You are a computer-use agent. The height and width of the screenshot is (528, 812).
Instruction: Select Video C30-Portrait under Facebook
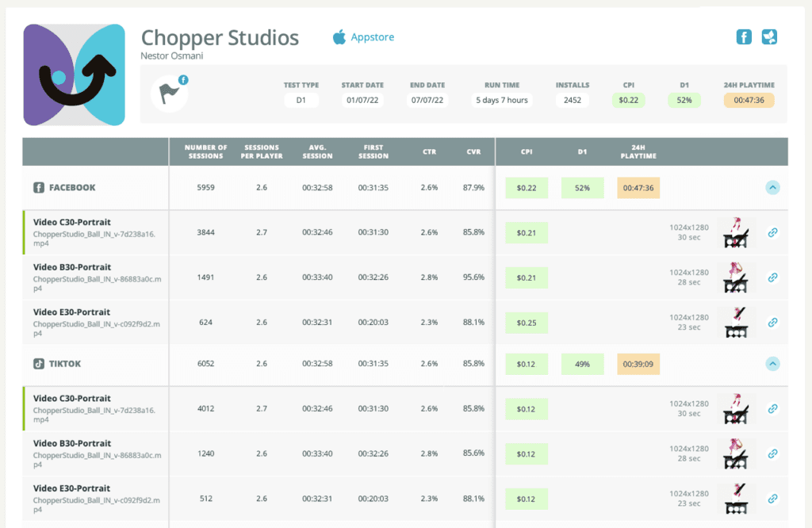(x=72, y=222)
